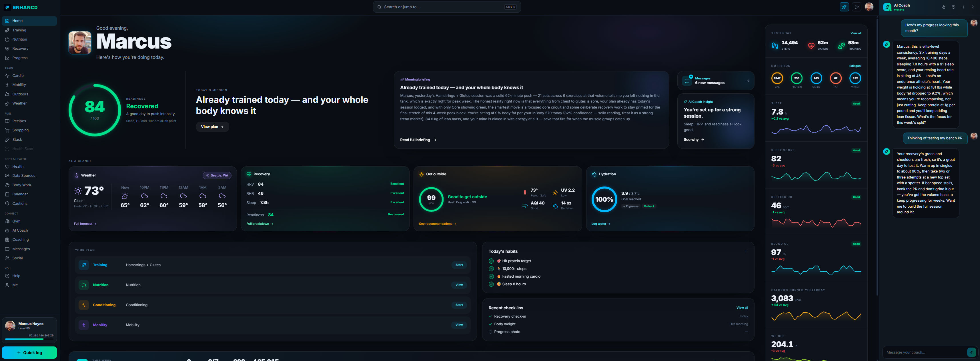Click See why in AI Coach insight
The height and width of the screenshot is (361, 980).
[694, 140]
